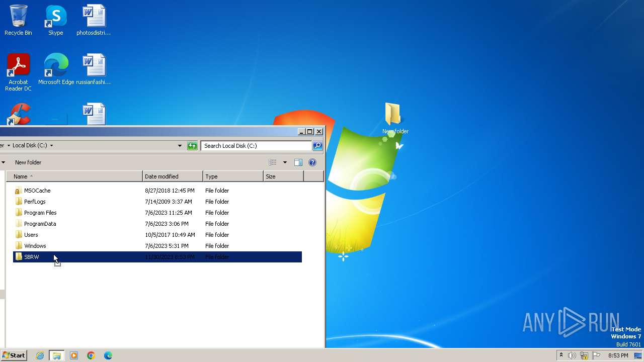This screenshot has width=644, height=362.
Task: Click the File Explorer taskbar icon
Action: coord(57,355)
